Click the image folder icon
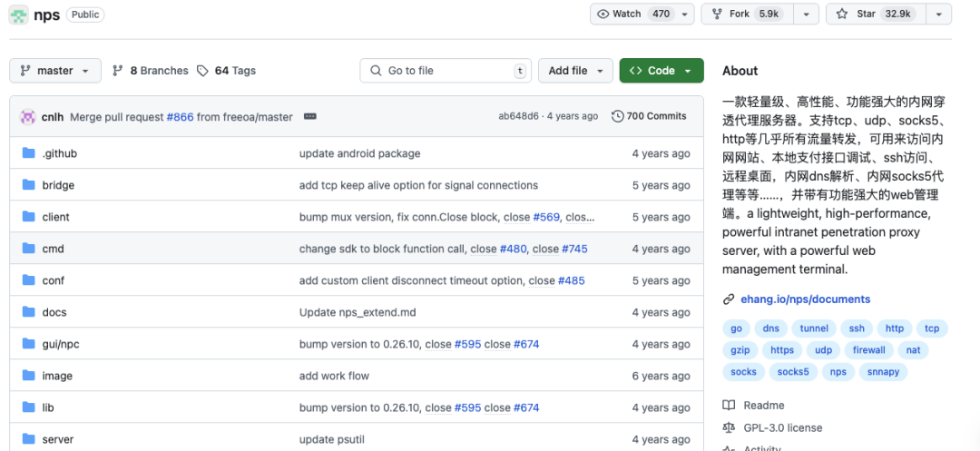 [28, 376]
